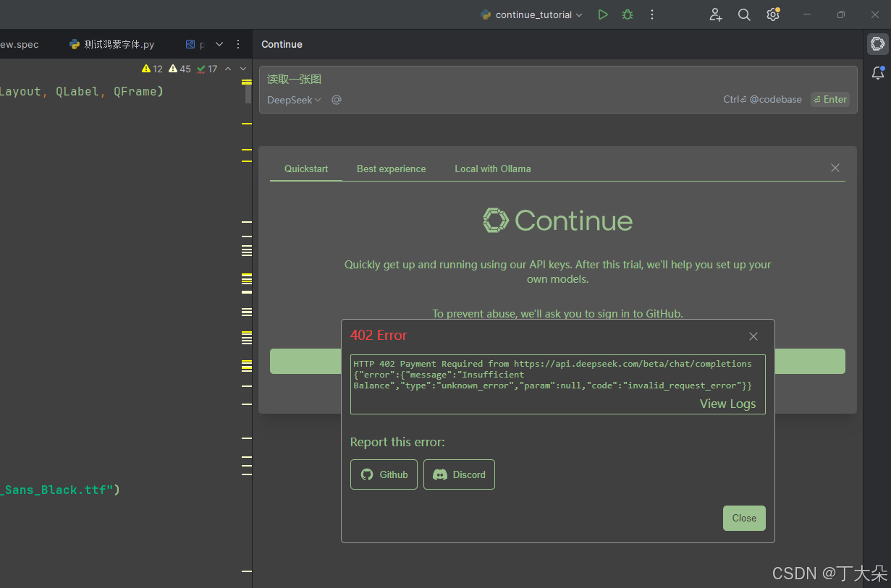Open IDE settings gear
This screenshot has width=891, height=588.
[773, 14]
